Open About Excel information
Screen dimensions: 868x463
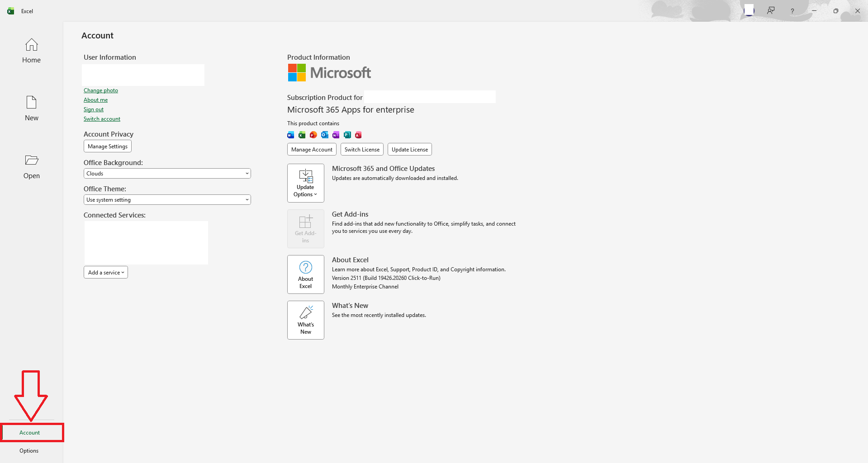(306, 274)
